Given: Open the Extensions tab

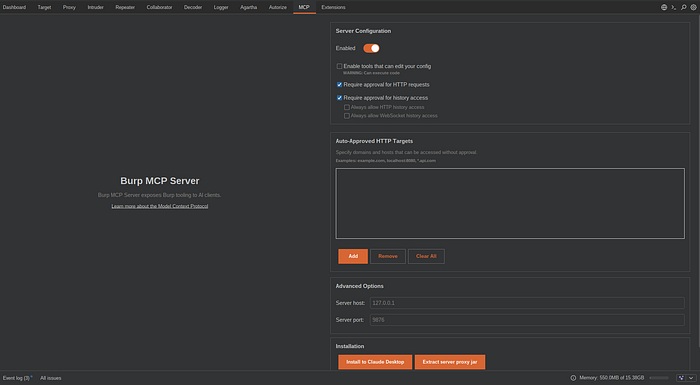Looking at the screenshot, I should coord(333,7).
